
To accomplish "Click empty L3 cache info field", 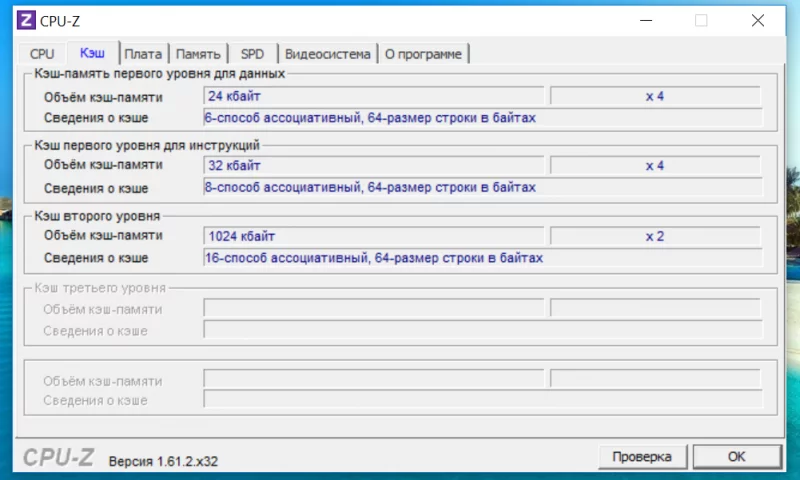I will click(x=483, y=329).
